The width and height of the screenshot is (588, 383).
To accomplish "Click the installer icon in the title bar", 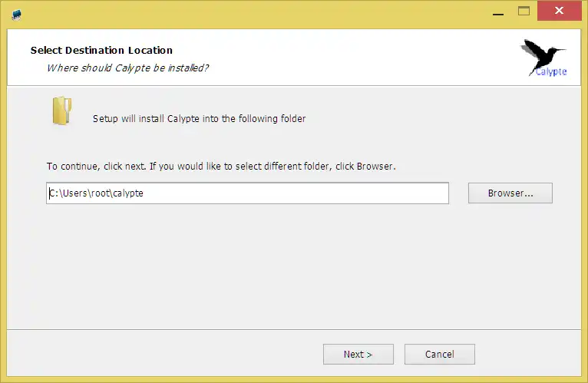I will pos(17,14).
